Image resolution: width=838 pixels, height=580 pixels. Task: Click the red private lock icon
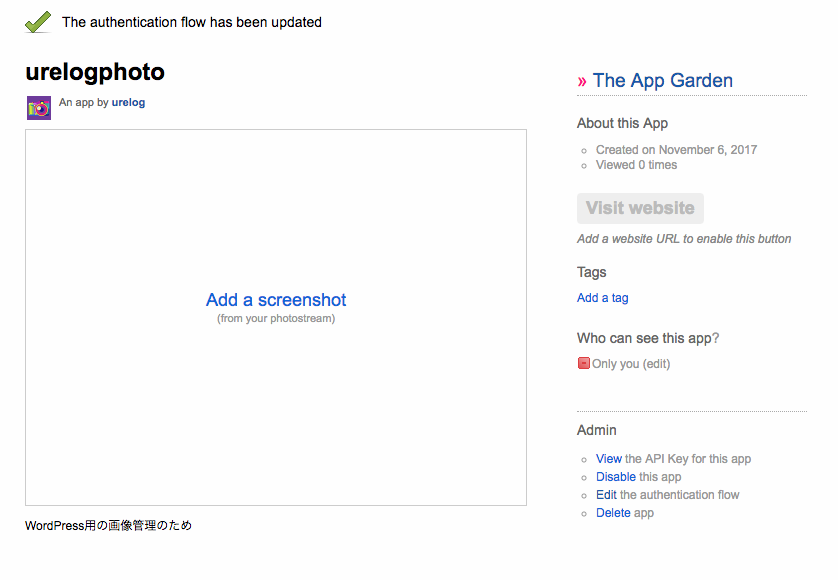(x=584, y=364)
